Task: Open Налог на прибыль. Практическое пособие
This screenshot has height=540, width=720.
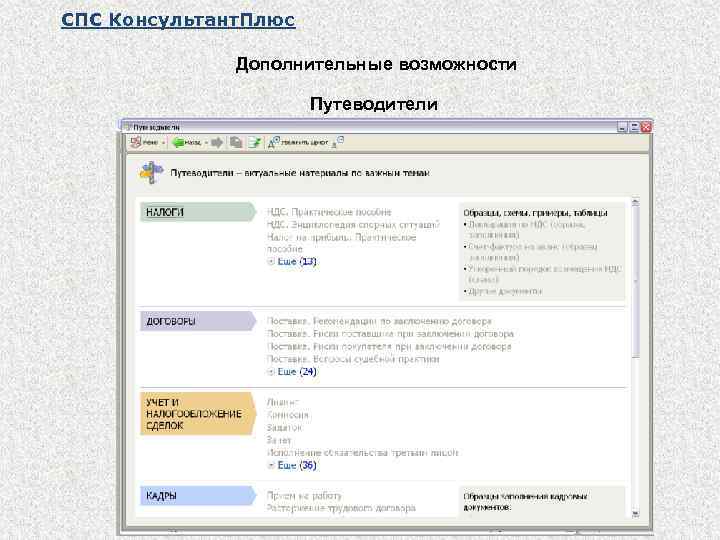Action: click(341, 243)
